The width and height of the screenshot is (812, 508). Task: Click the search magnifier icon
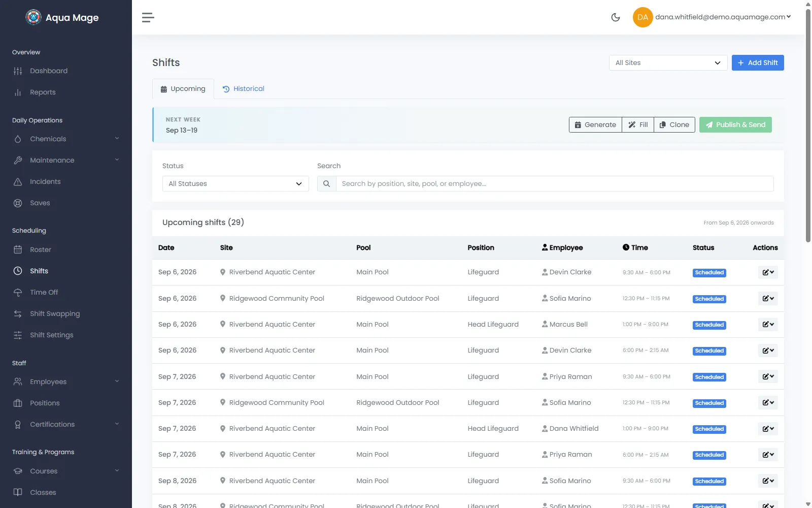tap(327, 184)
